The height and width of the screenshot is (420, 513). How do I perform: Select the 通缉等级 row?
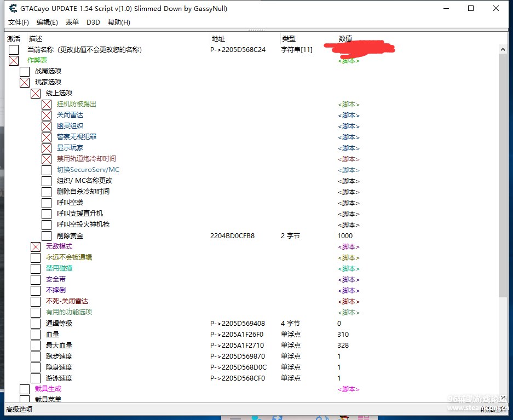click(x=59, y=324)
